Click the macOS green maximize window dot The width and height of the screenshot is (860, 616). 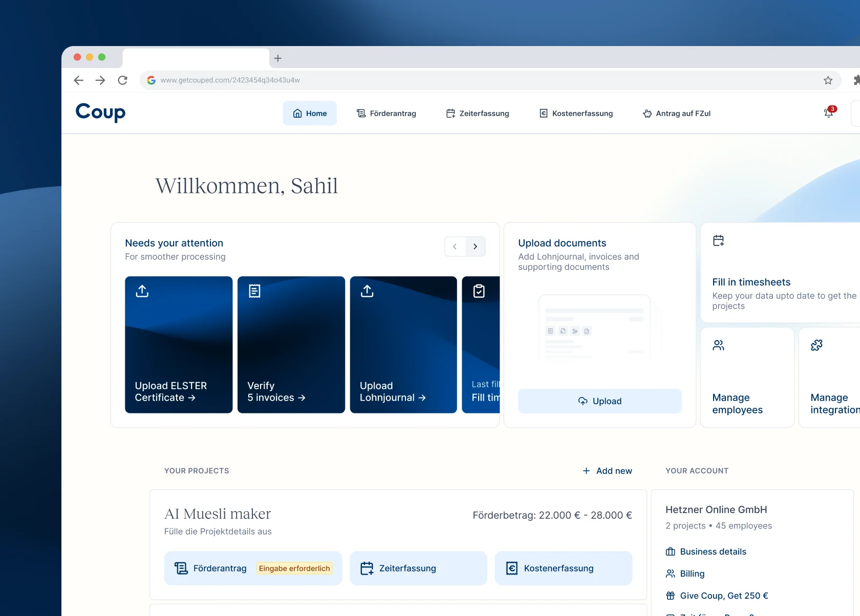102,57
